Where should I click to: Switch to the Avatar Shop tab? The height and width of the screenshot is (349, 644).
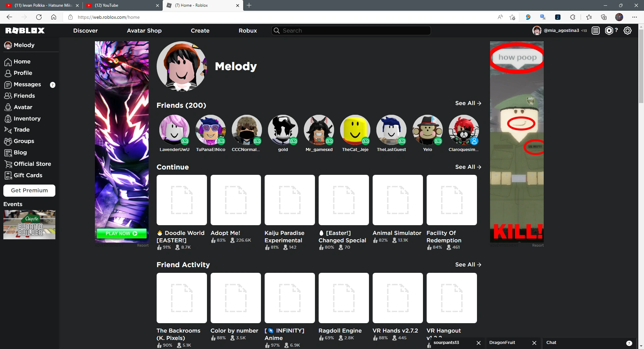click(x=144, y=31)
